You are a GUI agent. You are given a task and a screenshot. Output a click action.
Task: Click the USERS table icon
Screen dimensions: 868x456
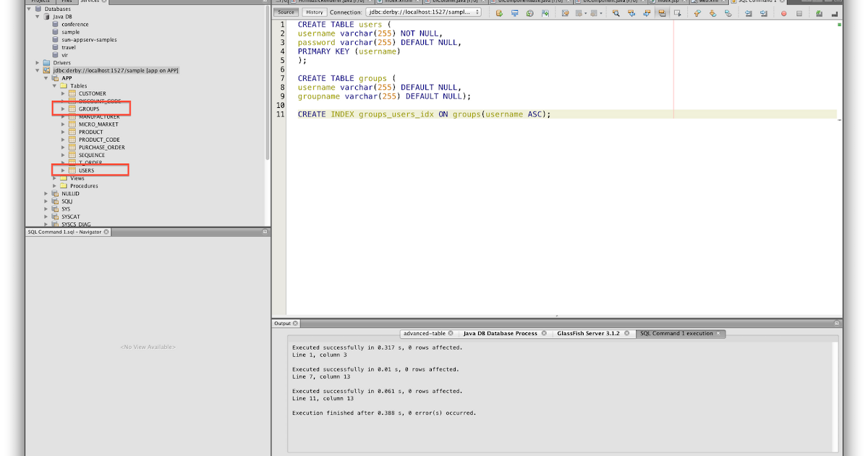(x=72, y=170)
